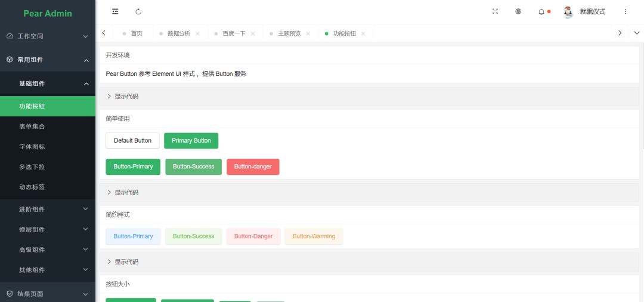Click the red Button-danger
The image size is (644, 302).
coord(253,167)
